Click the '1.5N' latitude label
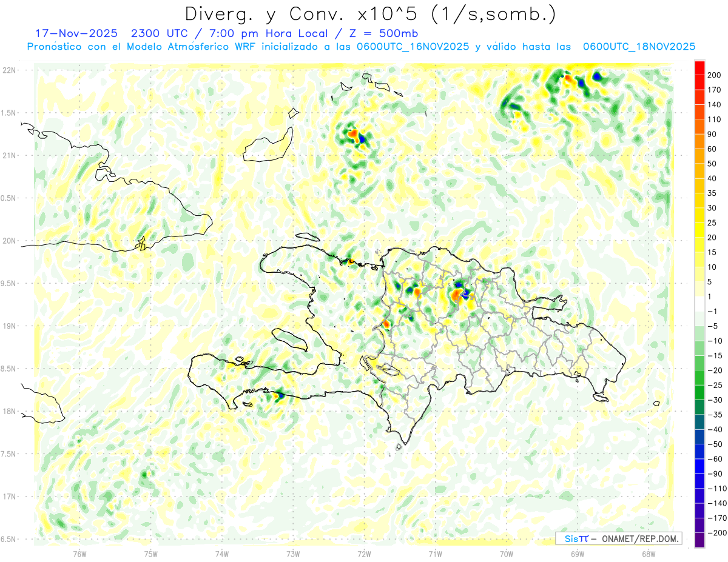The width and height of the screenshot is (728, 562). pos(10,113)
